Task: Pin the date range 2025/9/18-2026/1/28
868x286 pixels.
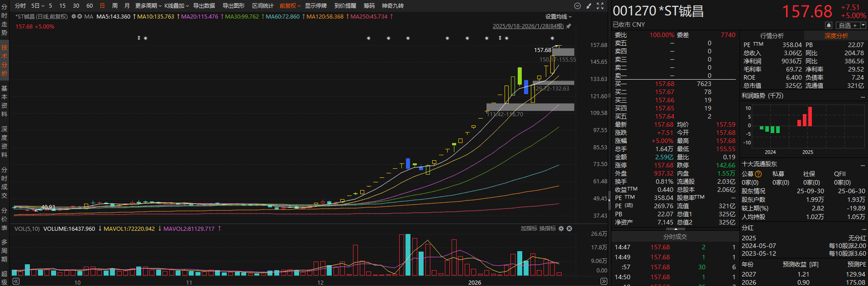Action: point(568,26)
